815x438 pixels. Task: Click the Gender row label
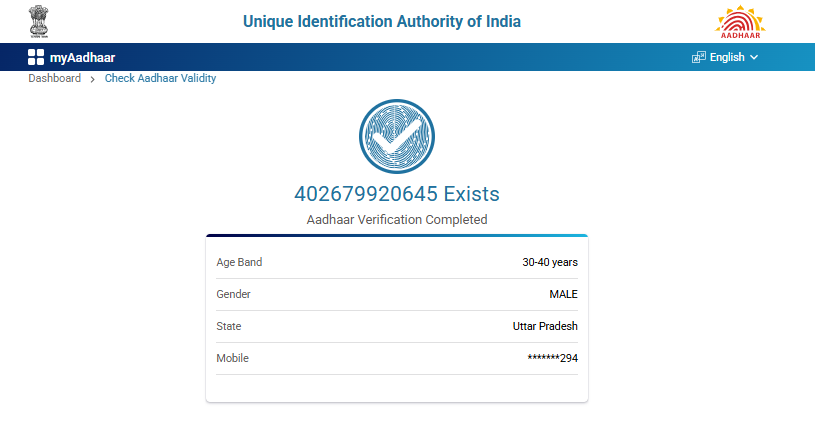(233, 294)
